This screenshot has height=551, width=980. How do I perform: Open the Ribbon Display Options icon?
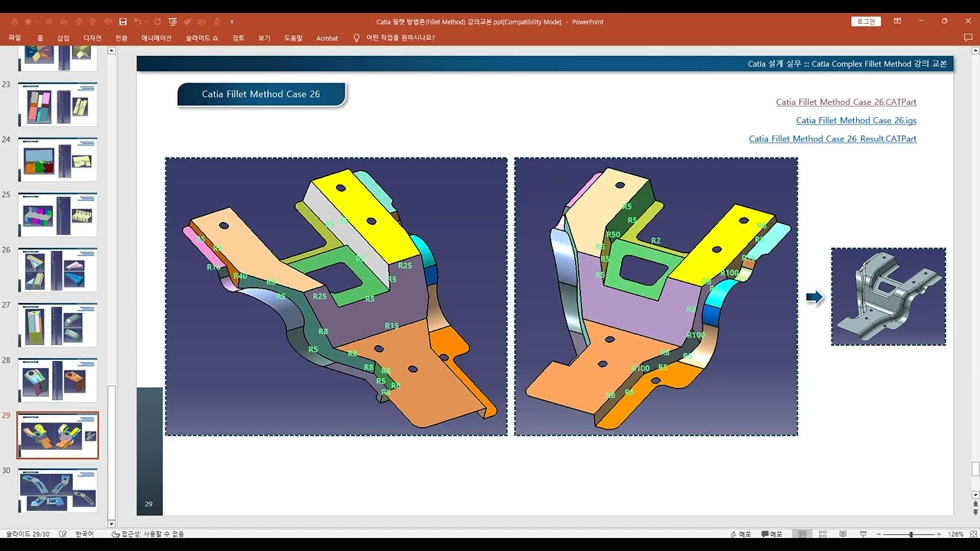coord(897,21)
